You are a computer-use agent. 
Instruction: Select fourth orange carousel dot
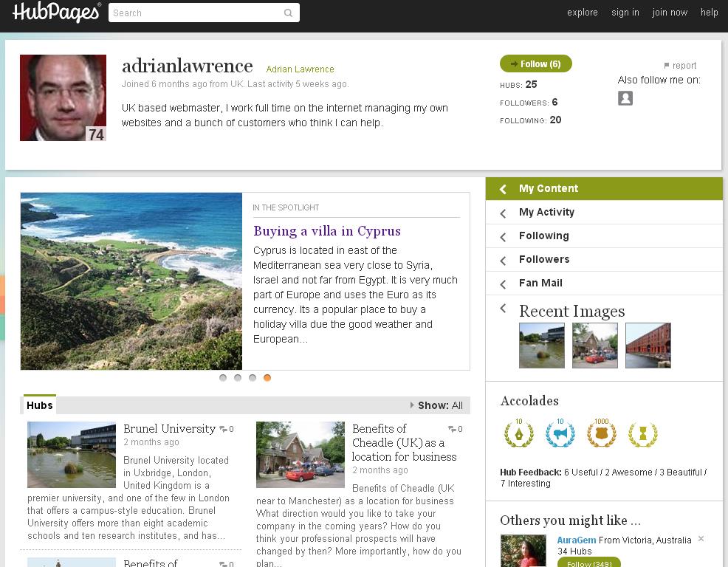coord(267,377)
